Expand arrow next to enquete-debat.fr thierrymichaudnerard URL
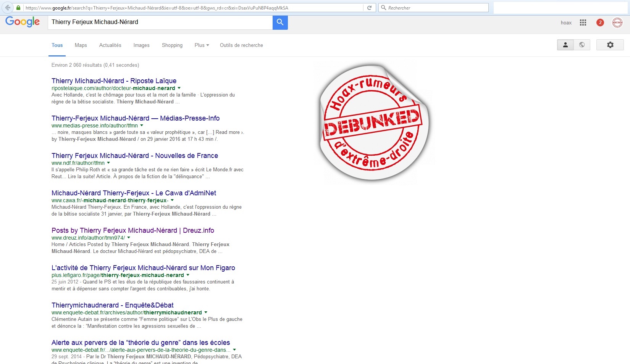Screen dimensions: 630x364 click(206, 312)
